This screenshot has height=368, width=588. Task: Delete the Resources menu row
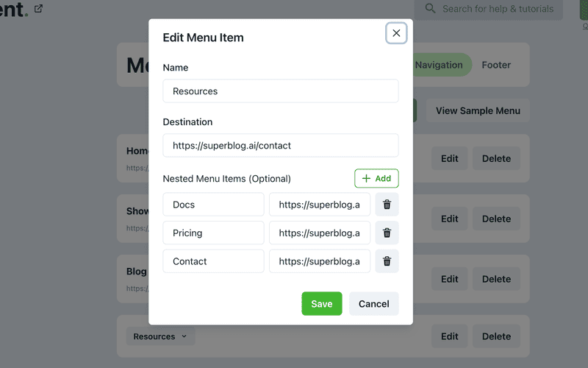[496, 336]
